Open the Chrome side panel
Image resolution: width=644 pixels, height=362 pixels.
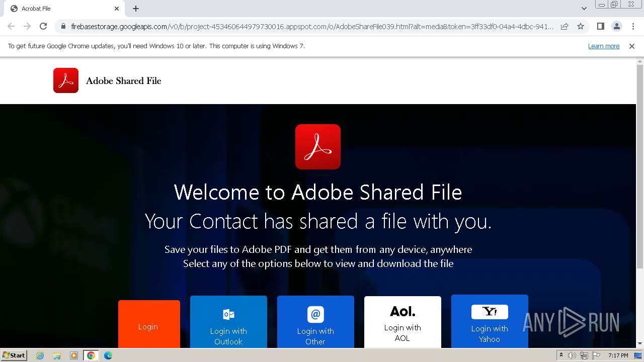(x=600, y=26)
